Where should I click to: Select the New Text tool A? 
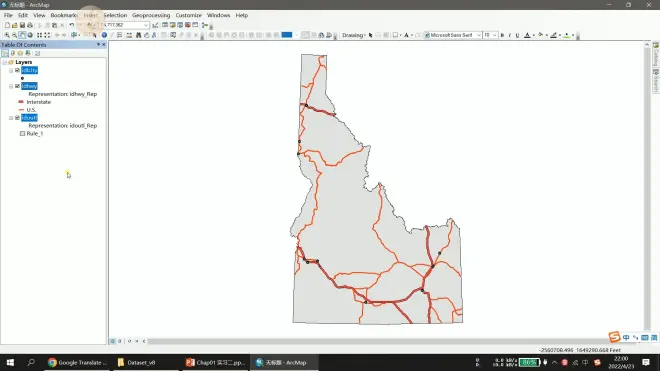click(x=406, y=35)
